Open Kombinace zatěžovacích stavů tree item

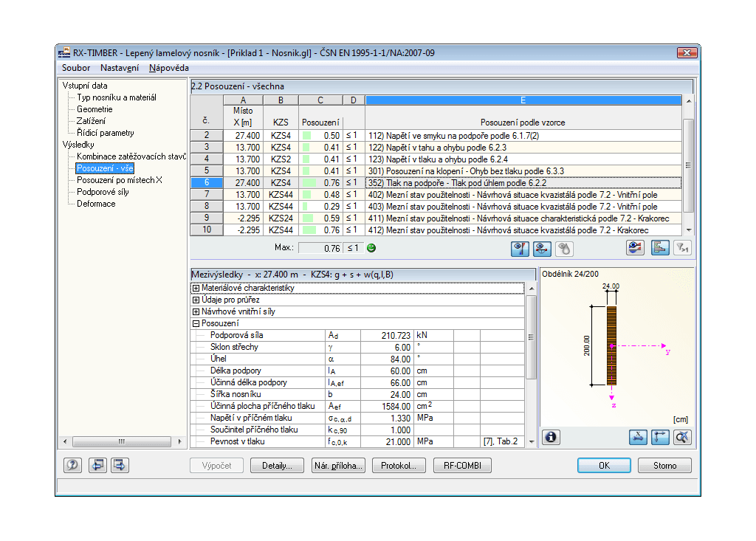pyautogui.click(x=131, y=156)
